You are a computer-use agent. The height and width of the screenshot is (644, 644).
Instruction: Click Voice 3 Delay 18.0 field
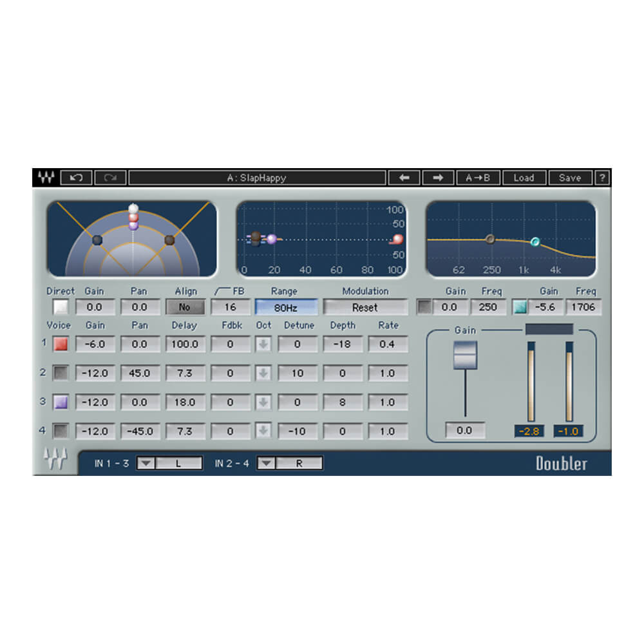185,402
